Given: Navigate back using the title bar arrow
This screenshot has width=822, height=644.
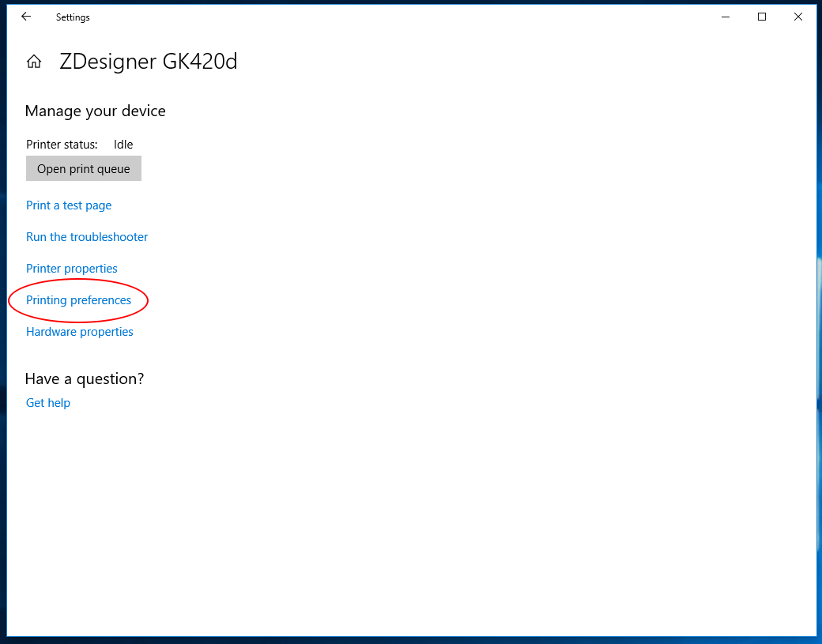Looking at the screenshot, I should pyautogui.click(x=25, y=16).
